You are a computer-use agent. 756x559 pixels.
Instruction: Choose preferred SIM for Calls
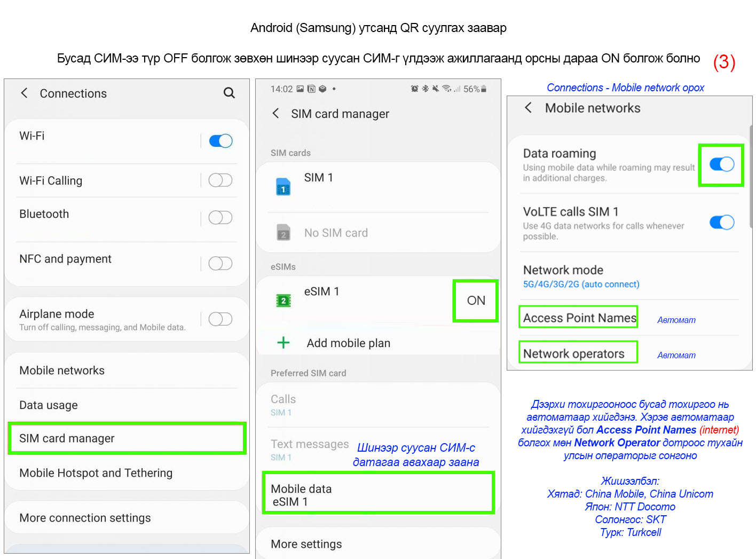[x=378, y=405]
